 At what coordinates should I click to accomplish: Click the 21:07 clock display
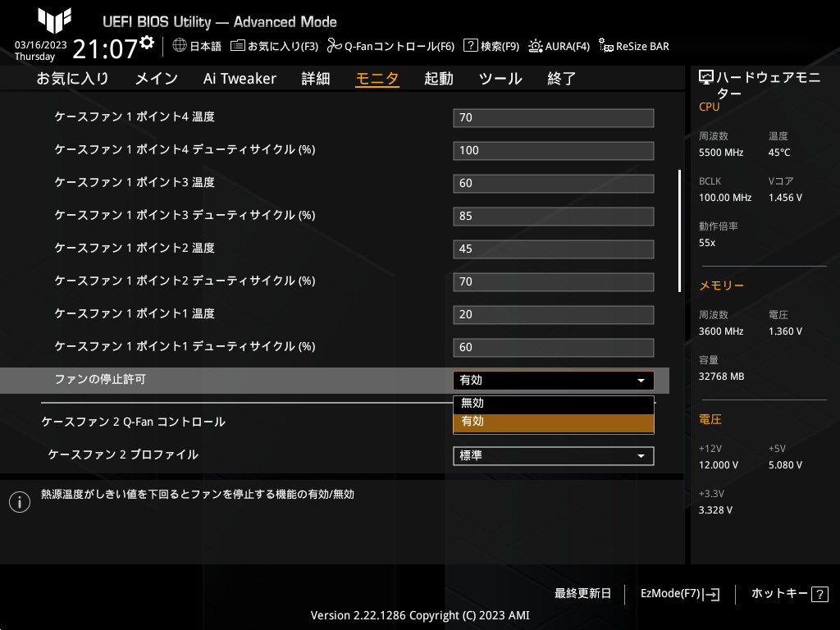105,48
